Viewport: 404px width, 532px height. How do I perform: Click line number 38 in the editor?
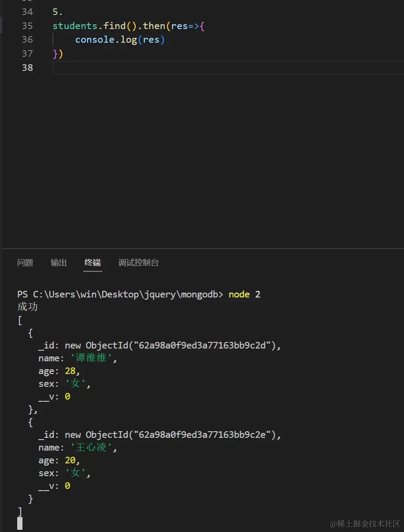coord(27,67)
